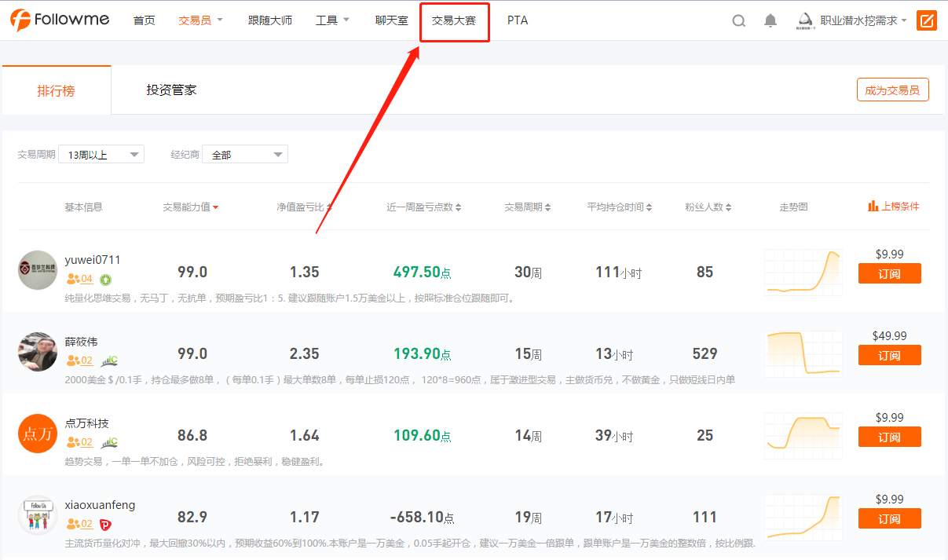This screenshot has height=560, width=948.
Task: Sort by 交易能力值 column
Action: tap(191, 207)
